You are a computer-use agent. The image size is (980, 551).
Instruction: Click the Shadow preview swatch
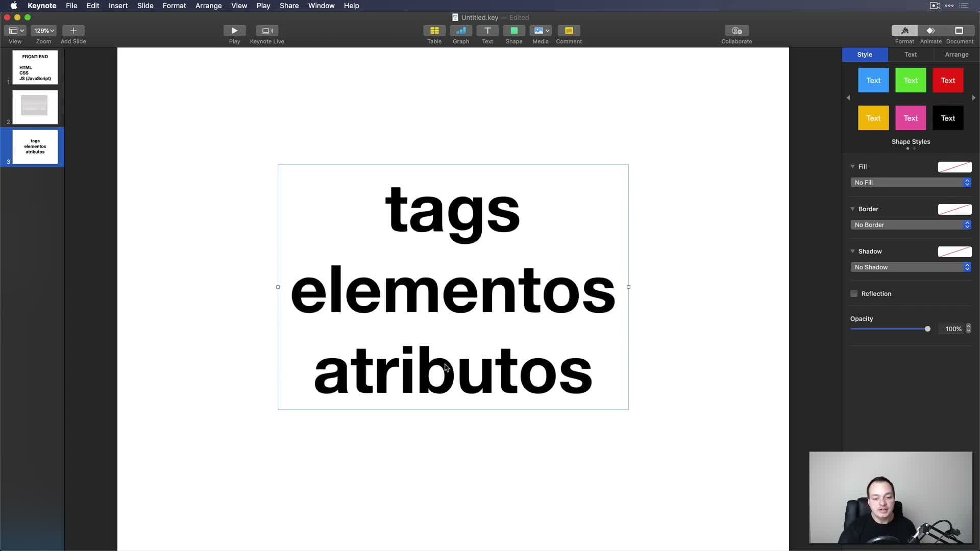[x=954, y=252]
